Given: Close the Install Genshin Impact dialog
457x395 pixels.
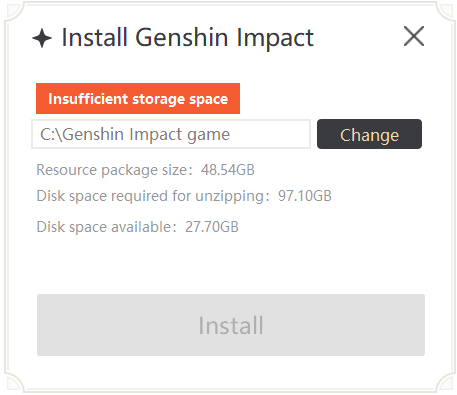Looking at the screenshot, I should pos(414,36).
